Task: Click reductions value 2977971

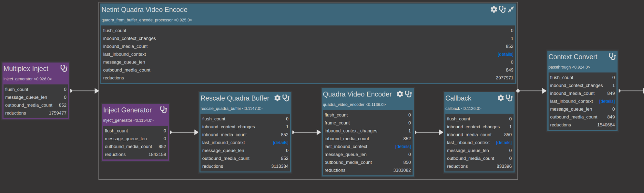Action: (505, 78)
